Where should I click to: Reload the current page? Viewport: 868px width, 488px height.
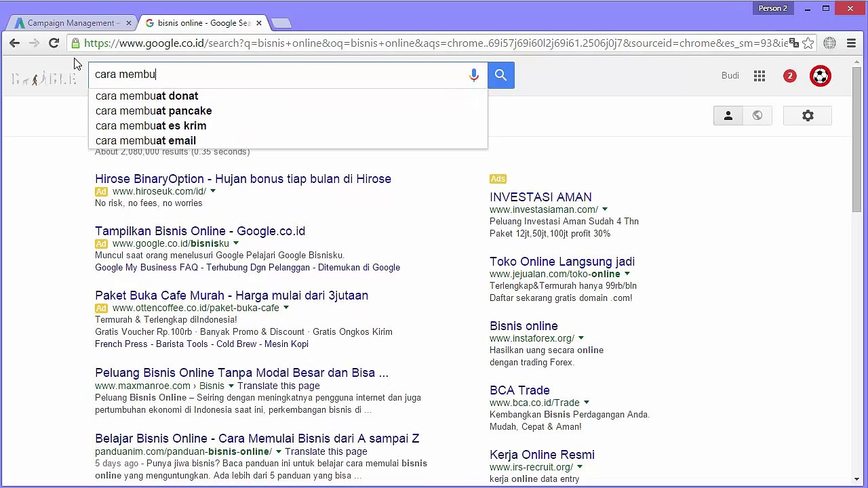coord(54,43)
